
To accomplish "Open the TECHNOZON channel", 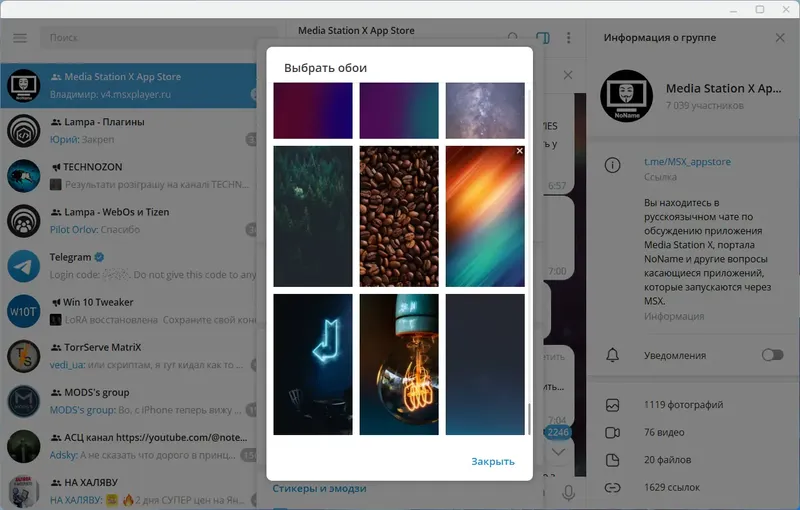I will (x=129, y=175).
